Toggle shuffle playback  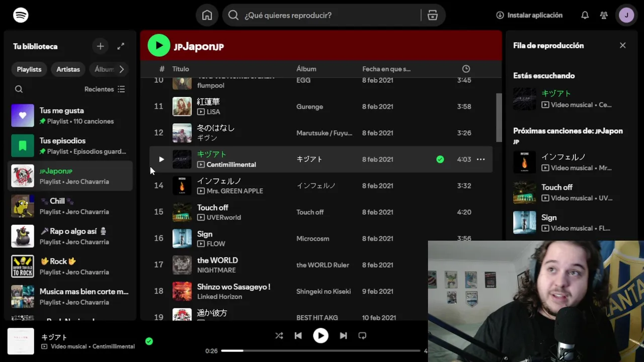[x=279, y=335]
